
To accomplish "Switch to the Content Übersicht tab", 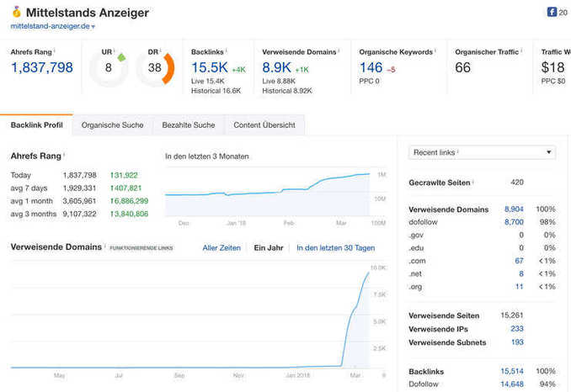I will coord(264,125).
